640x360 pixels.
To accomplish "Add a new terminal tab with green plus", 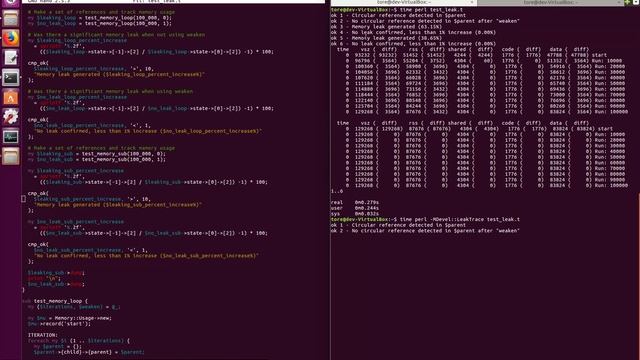I will (x=627, y=2).
